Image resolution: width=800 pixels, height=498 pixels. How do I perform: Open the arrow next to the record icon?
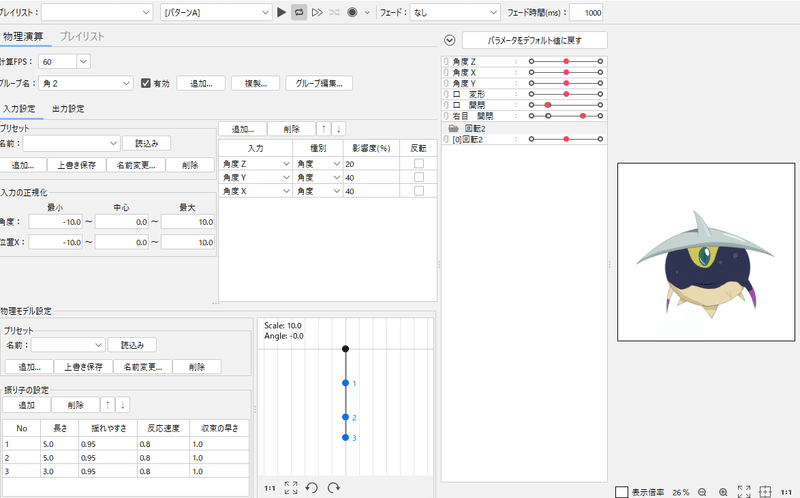[367, 13]
